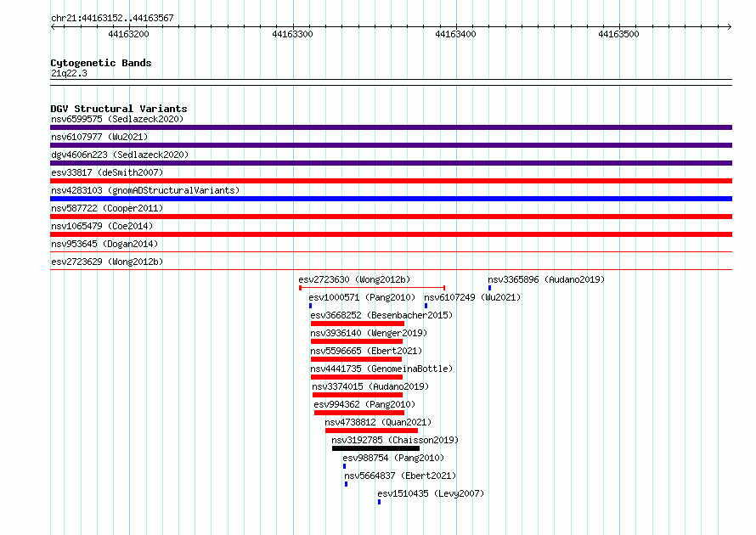The width and height of the screenshot is (756, 535).
Task: Select the blue nsv4283103 gnomAD variant bar
Action: click(x=391, y=199)
